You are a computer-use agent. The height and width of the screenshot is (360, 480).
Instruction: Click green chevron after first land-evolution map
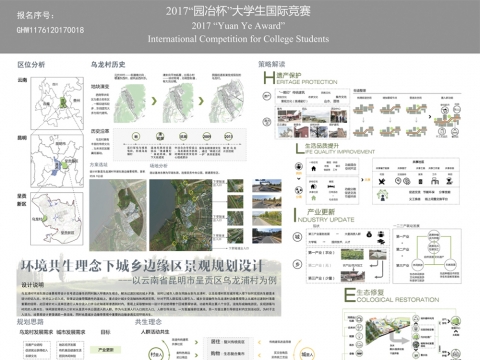[x=154, y=101]
